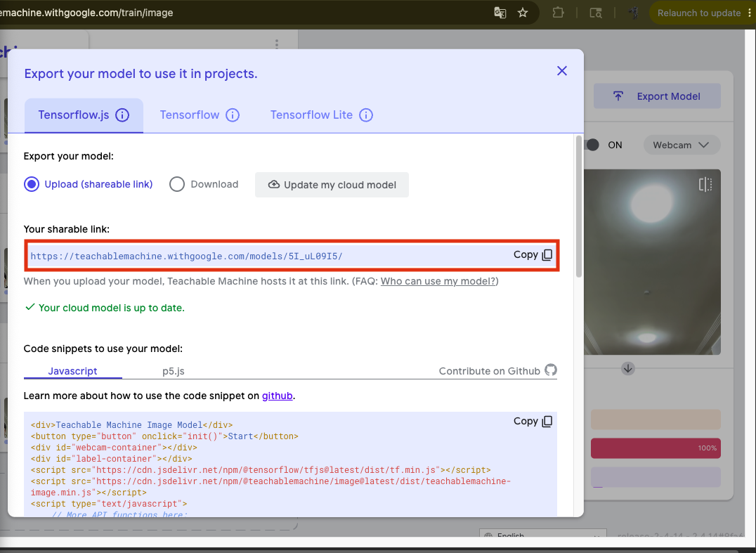The width and height of the screenshot is (756, 553).
Task: Click Update my cloud model button
Action: pyautogui.click(x=332, y=185)
